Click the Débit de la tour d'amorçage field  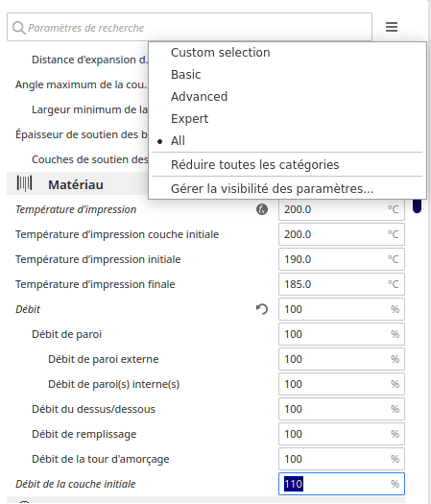342,459
